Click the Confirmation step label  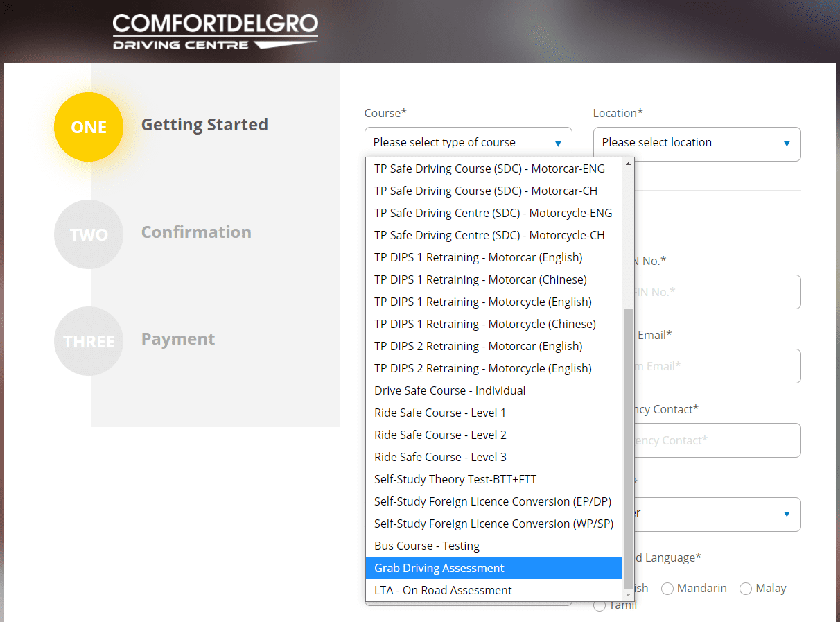point(196,232)
